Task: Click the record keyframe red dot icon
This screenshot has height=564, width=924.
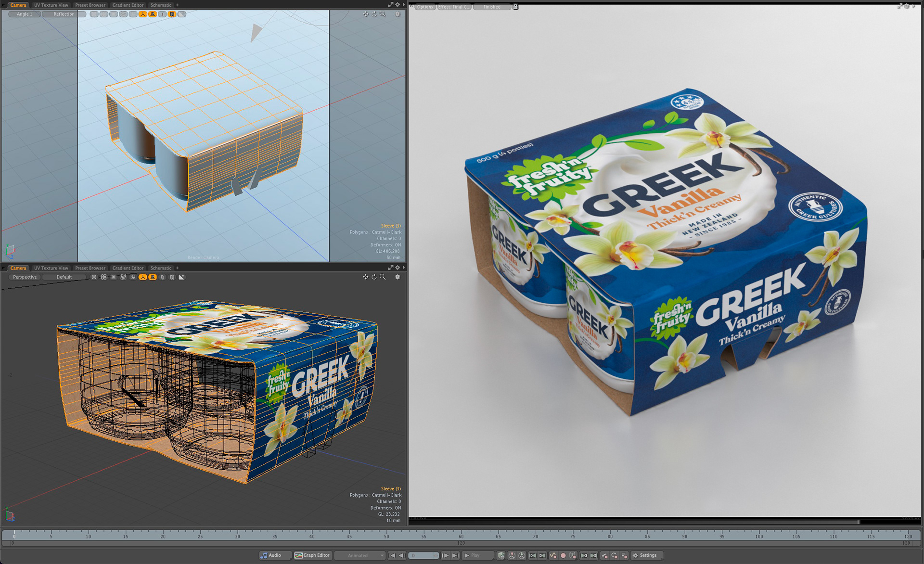Action: pyautogui.click(x=563, y=555)
